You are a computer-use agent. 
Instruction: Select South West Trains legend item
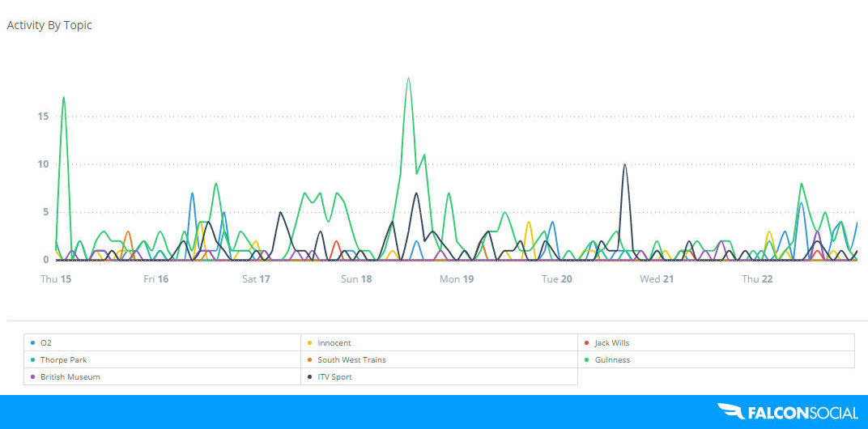(x=351, y=360)
